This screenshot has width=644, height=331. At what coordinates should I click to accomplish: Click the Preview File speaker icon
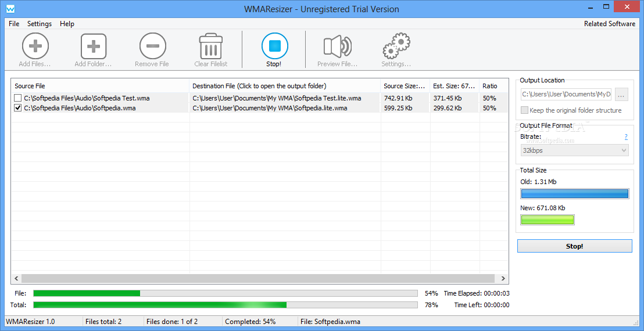click(x=337, y=46)
